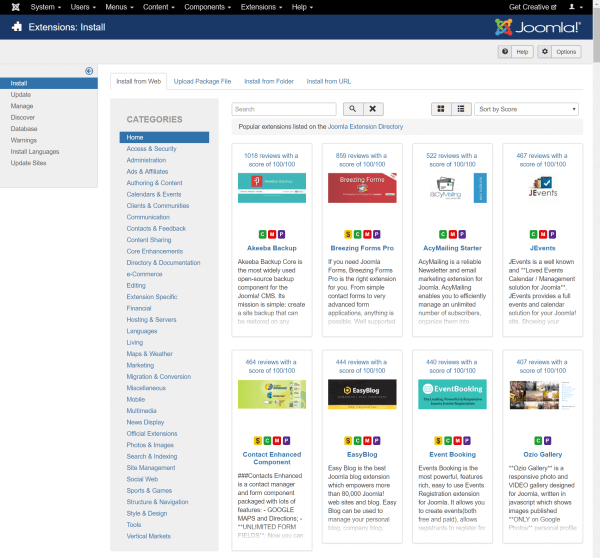Click the Contact Enhanced Component thumbnail
Viewport: 600px width, 558px height.
tap(272, 394)
